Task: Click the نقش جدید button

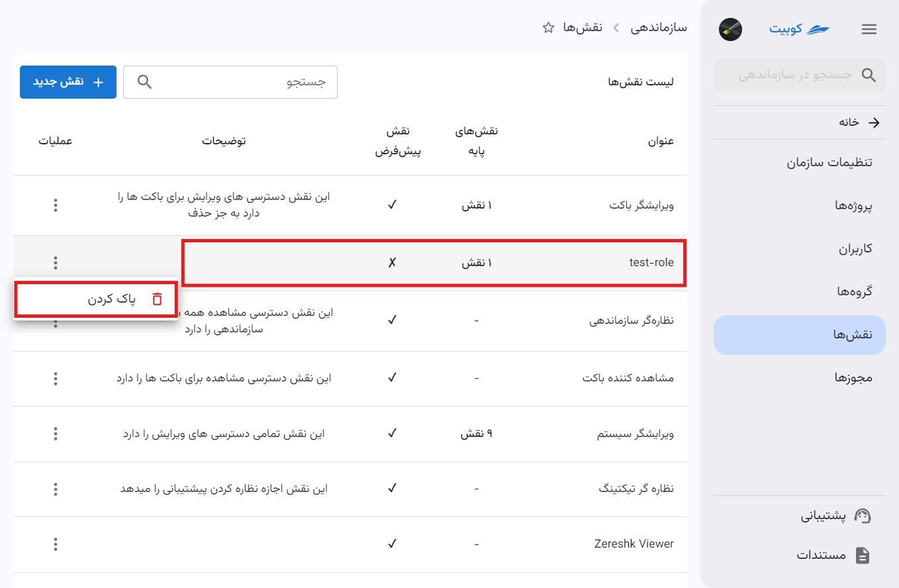Action: click(x=68, y=82)
